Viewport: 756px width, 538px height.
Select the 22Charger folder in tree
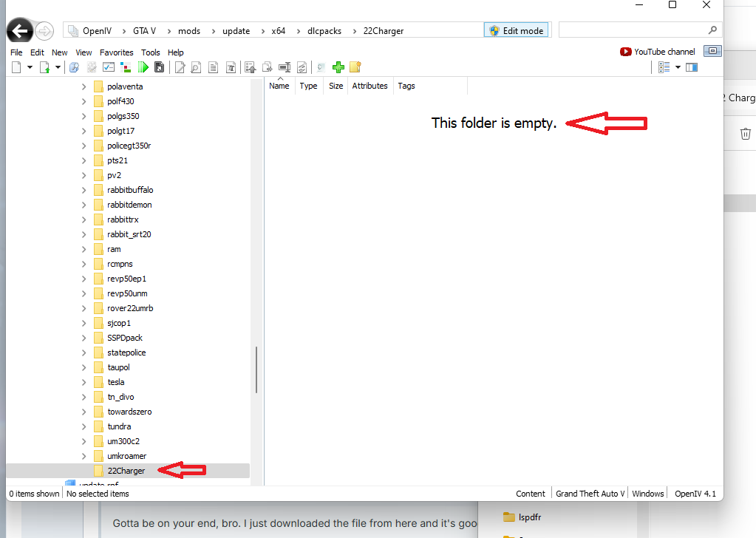tap(126, 471)
